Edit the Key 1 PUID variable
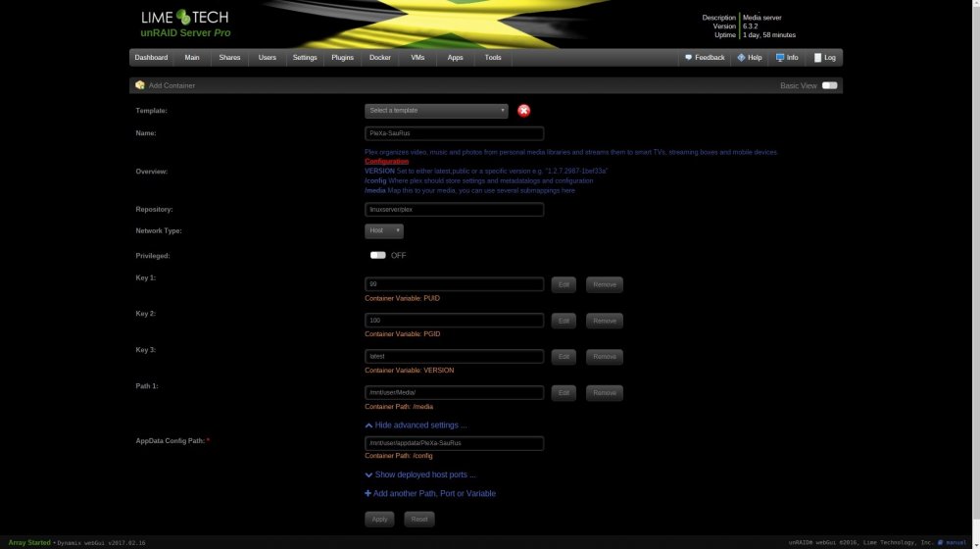The width and height of the screenshot is (980, 549). tap(563, 284)
